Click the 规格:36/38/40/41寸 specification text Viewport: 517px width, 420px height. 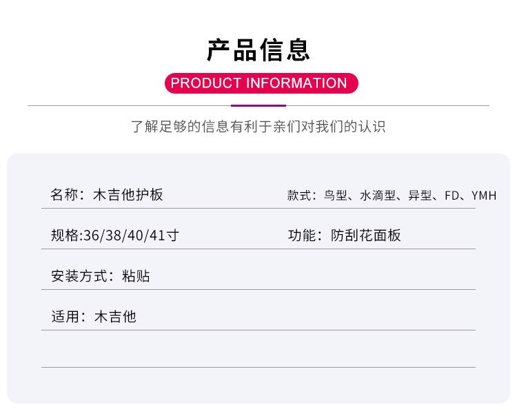[x=115, y=235]
